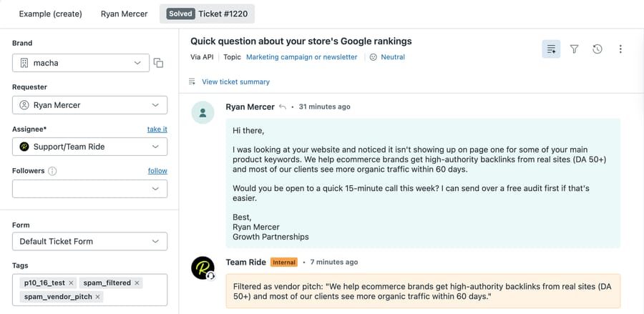
Task: Expand the empty Followers dropdown
Action: [90, 189]
